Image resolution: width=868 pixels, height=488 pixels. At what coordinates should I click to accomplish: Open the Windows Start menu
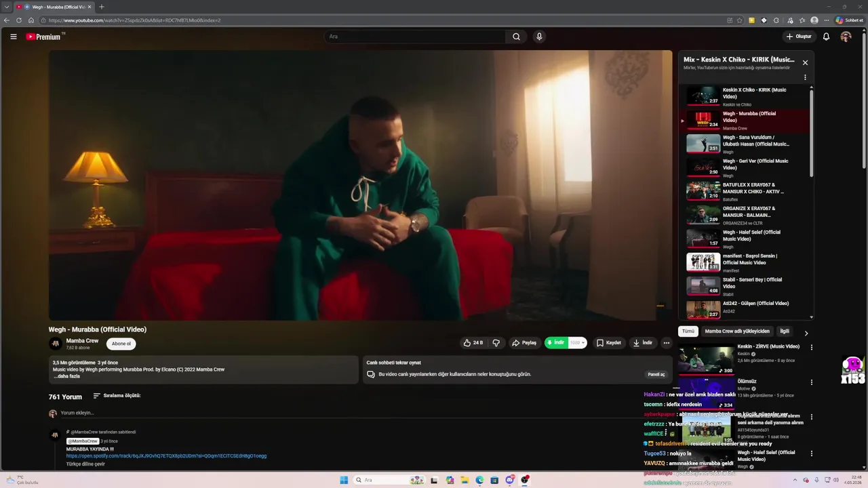(344, 480)
